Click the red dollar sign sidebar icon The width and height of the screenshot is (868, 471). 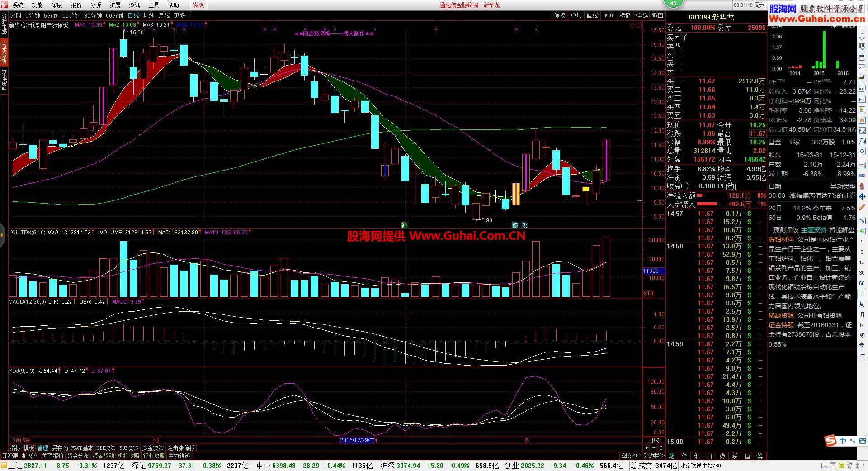[862, 186]
